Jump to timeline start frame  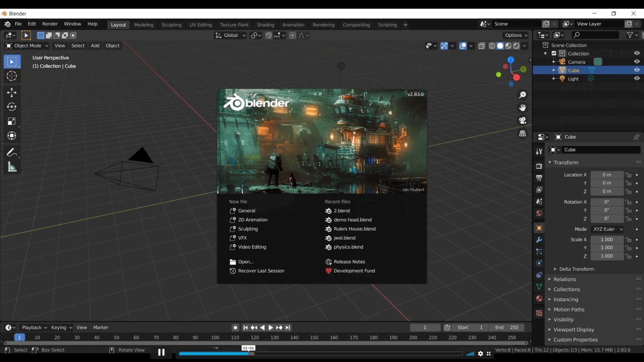pos(246,328)
